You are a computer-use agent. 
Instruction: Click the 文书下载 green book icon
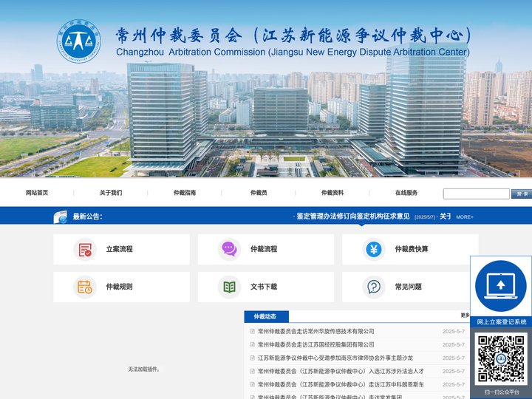[x=229, y=287]
